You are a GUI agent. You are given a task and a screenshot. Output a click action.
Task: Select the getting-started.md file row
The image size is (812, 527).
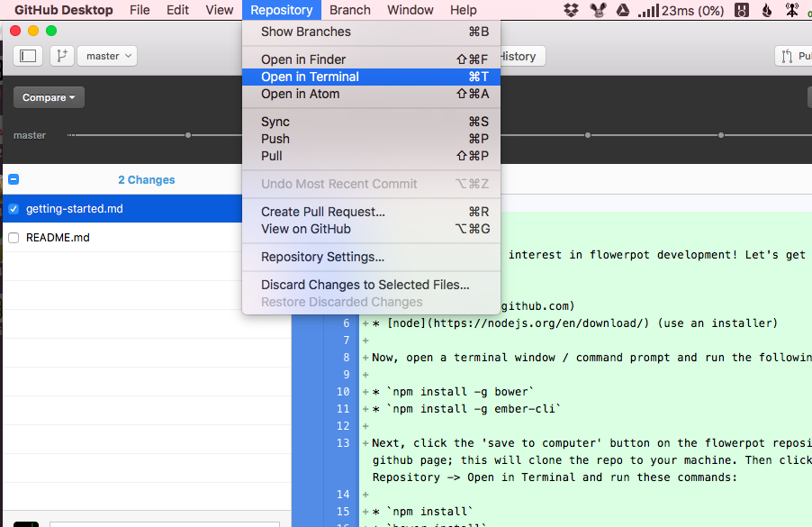[122, 209]
